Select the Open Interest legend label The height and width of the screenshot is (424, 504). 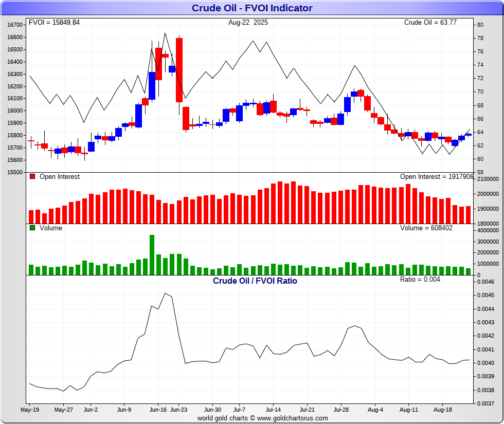point(60,177)
